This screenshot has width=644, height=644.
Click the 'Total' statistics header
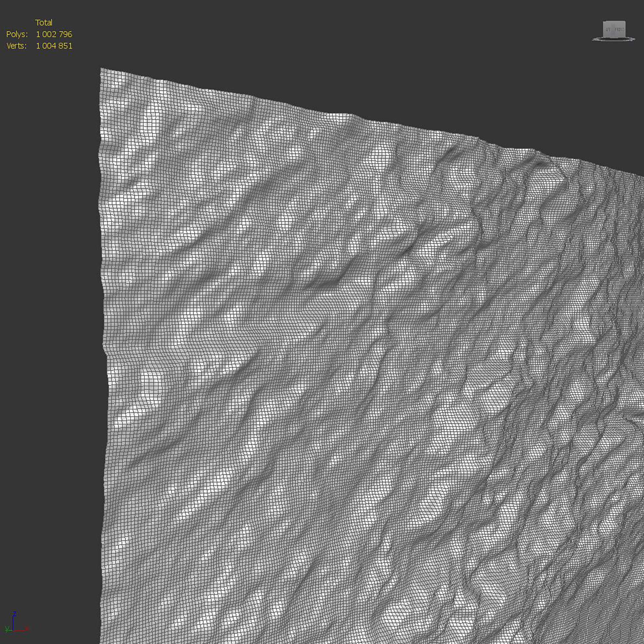44,23
